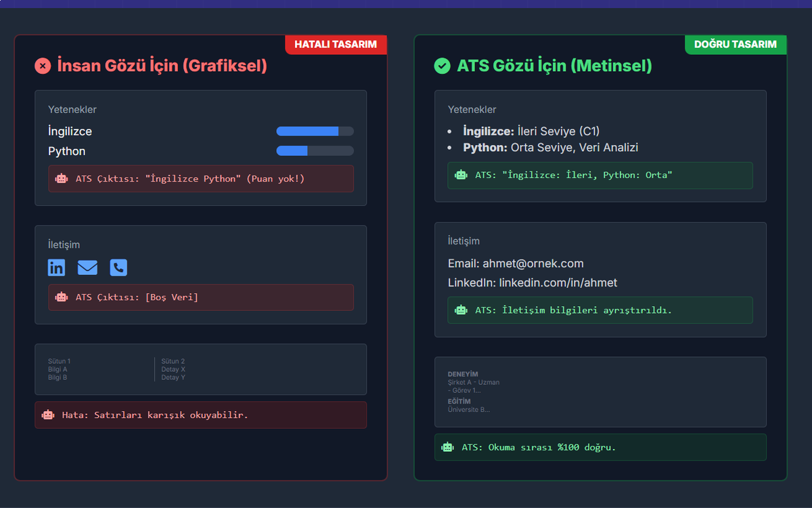Screen dimensions: 812x508
Task: Click the Python skill progress bar
Action: (x=315, y=151)
